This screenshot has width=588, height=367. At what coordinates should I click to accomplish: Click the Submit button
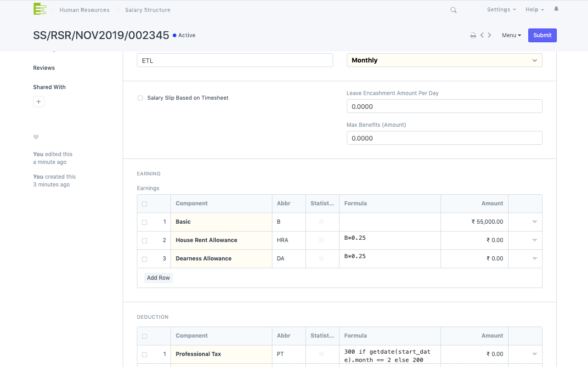pyautogui.click(x=542, y=35)
